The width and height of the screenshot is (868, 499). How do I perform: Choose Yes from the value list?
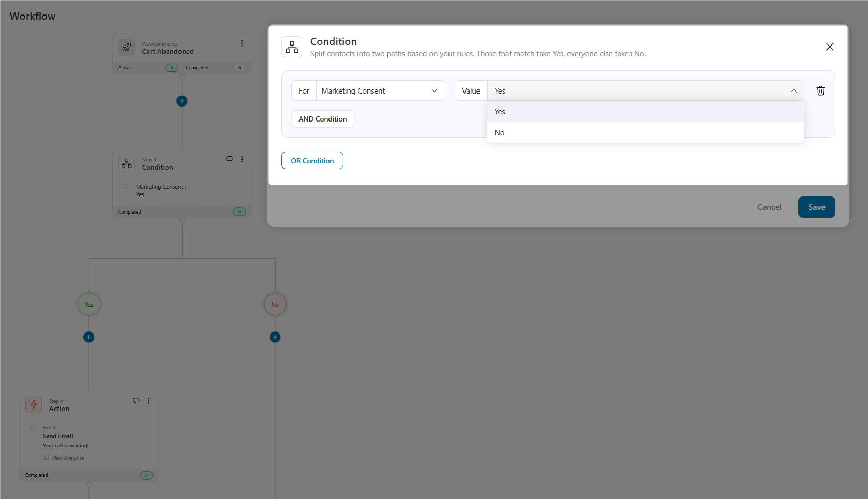pyautogui.click(x=646, y=111)
